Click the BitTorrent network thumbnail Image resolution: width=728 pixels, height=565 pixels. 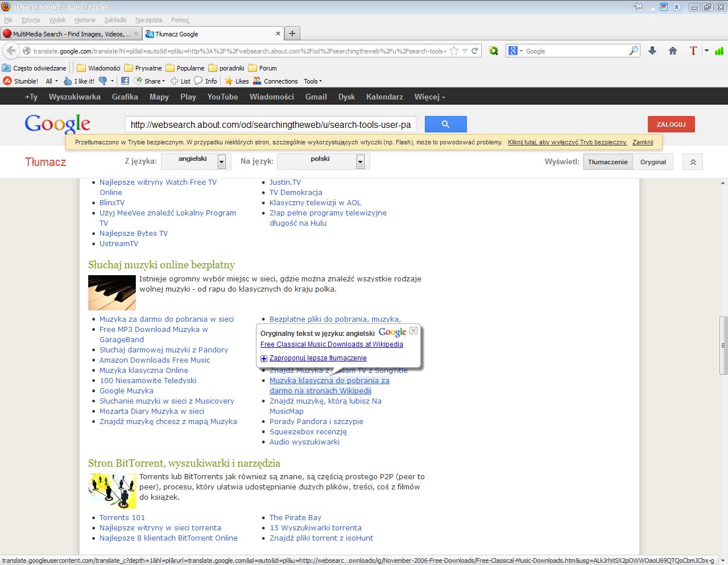pyautogui.click(x=112, y=491)
